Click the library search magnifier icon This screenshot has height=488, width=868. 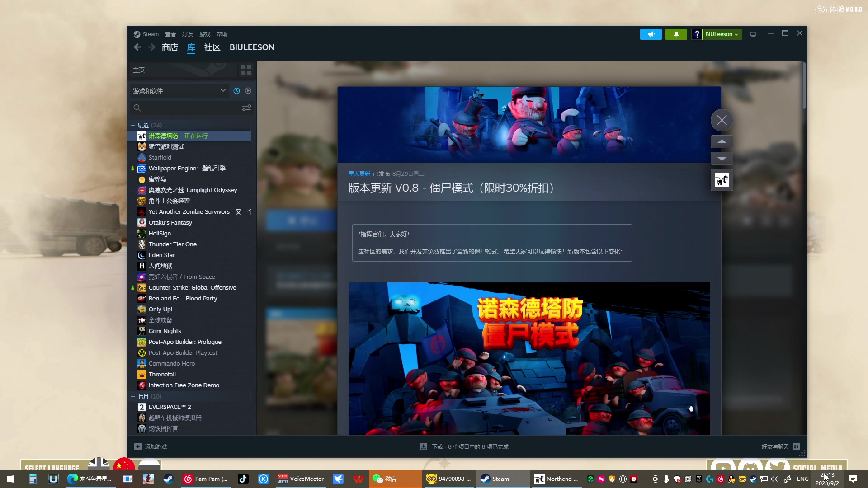click(137, 108)
